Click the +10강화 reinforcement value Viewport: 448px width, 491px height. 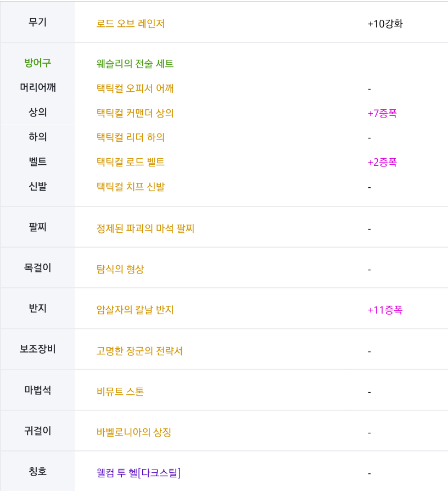click(385, 24)
